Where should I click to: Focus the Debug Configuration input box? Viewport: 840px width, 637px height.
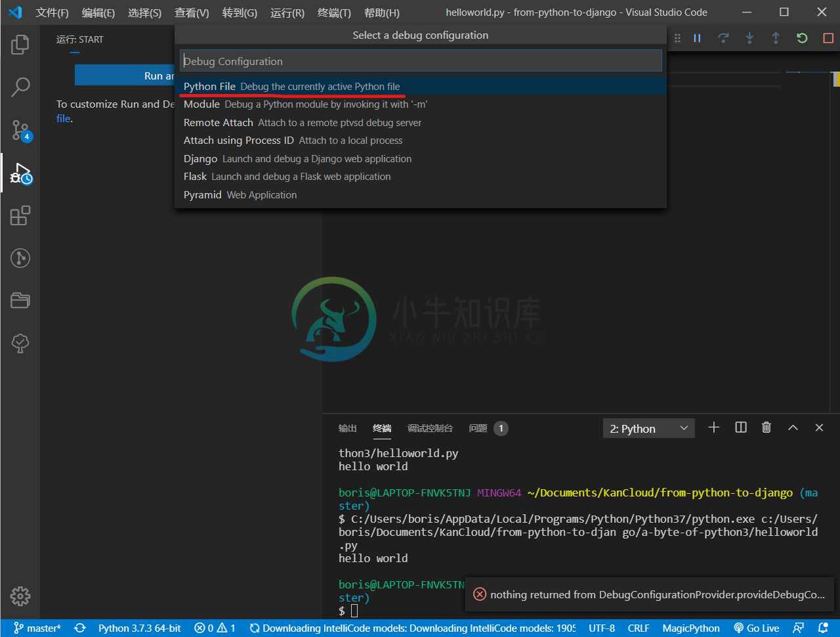(x=421, y=61)
